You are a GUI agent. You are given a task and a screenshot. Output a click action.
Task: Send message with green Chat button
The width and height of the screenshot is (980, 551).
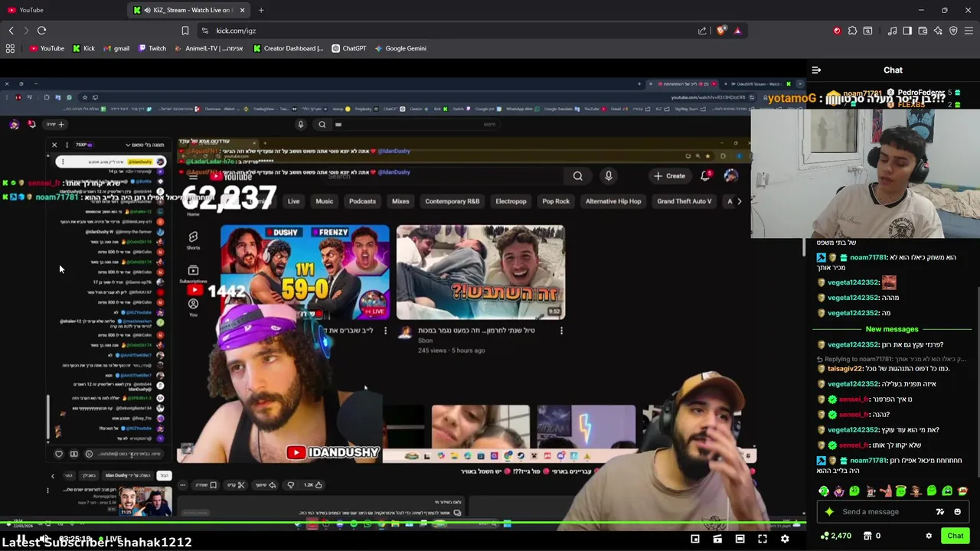(955, 536)
